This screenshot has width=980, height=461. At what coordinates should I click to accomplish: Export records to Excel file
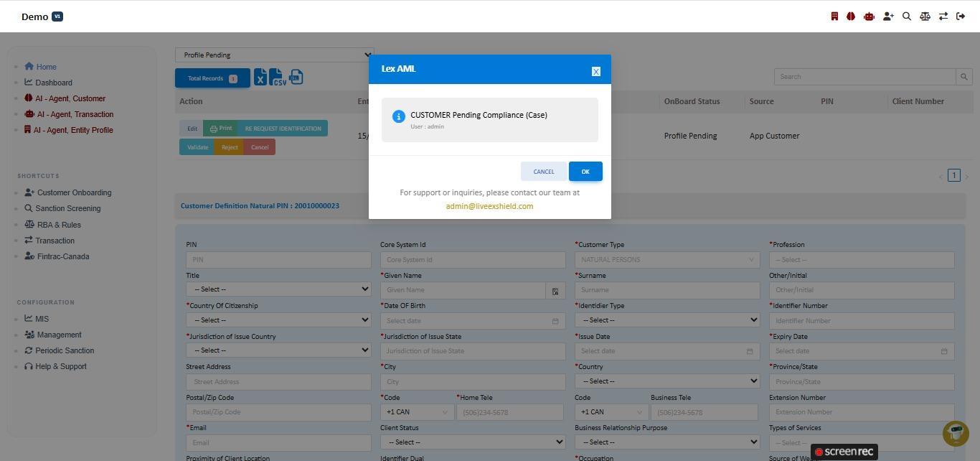260,78
